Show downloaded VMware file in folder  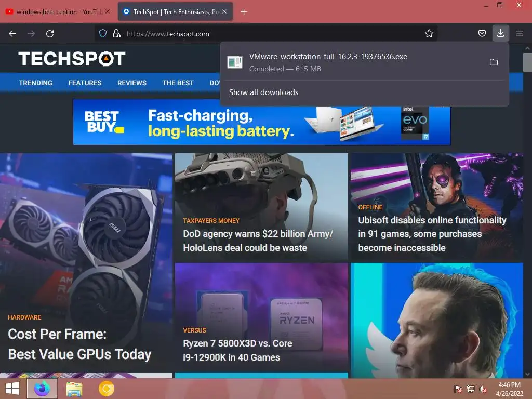coord(494,62)
